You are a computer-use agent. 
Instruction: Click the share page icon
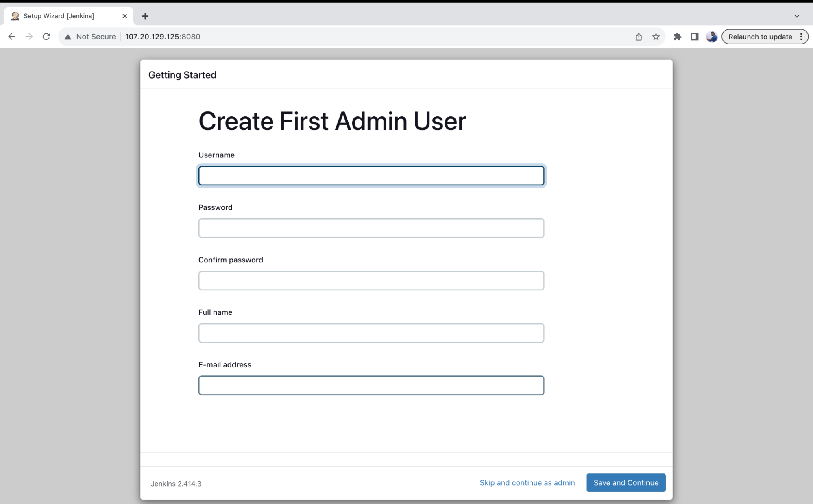639,37
